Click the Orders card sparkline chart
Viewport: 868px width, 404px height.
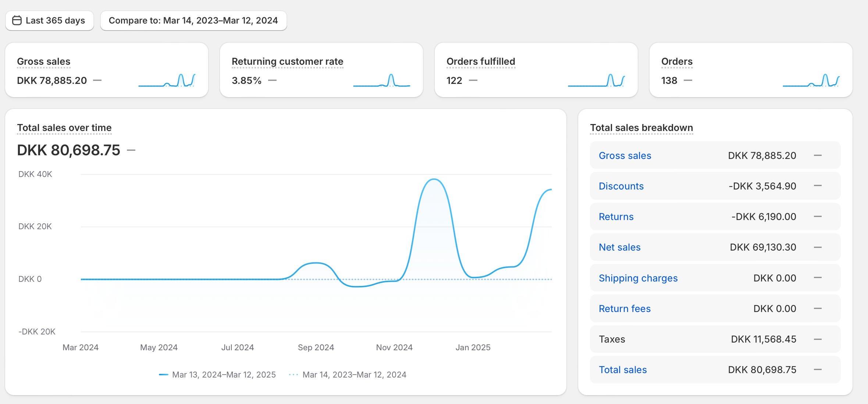(x=811, y=80)
